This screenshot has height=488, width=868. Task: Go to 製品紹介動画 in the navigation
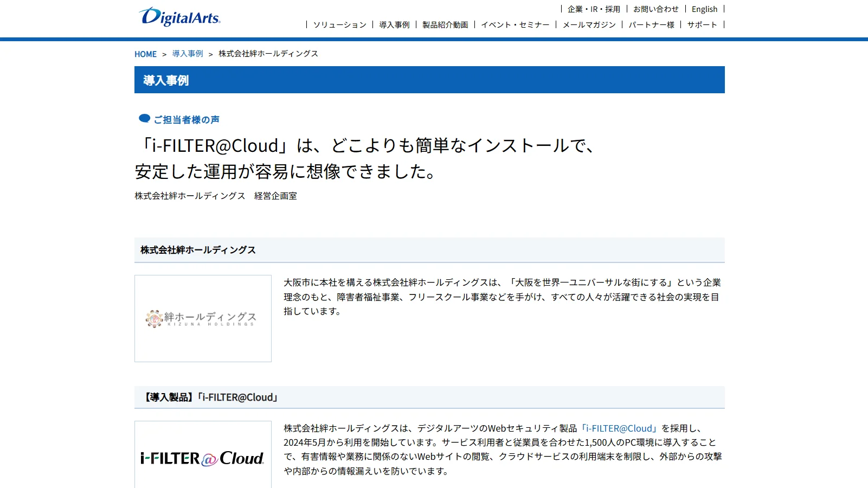tap(445, 24)
